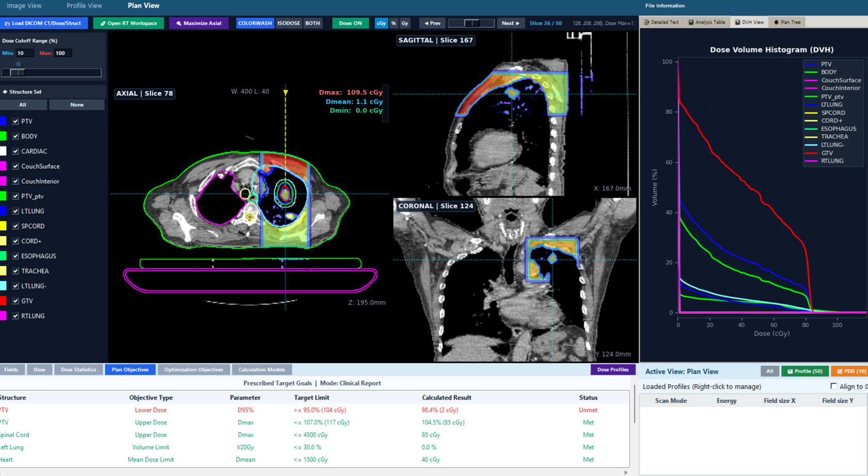
Task: Select All structures button
Action: 23,105
